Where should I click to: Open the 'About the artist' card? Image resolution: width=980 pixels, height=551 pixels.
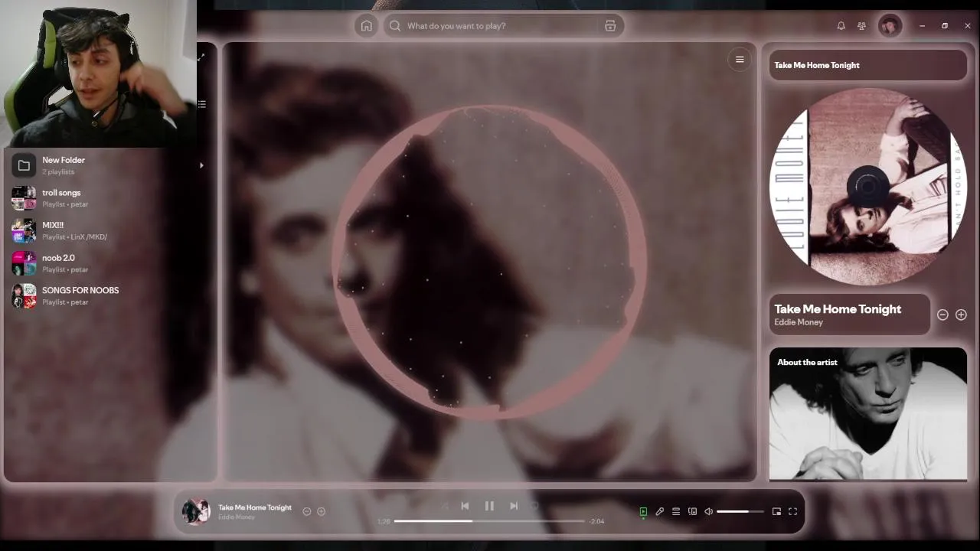pyautogui.click(x=867, y=414)
